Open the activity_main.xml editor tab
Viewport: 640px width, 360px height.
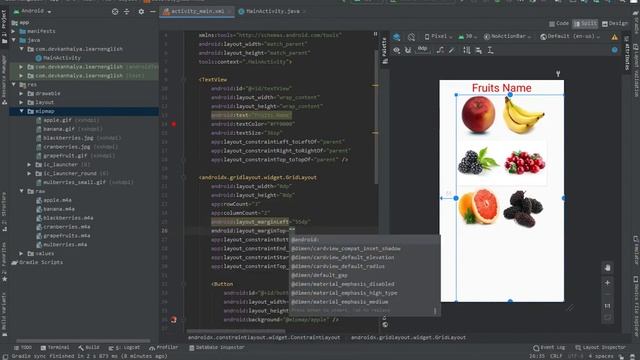(x=198, y=11)
